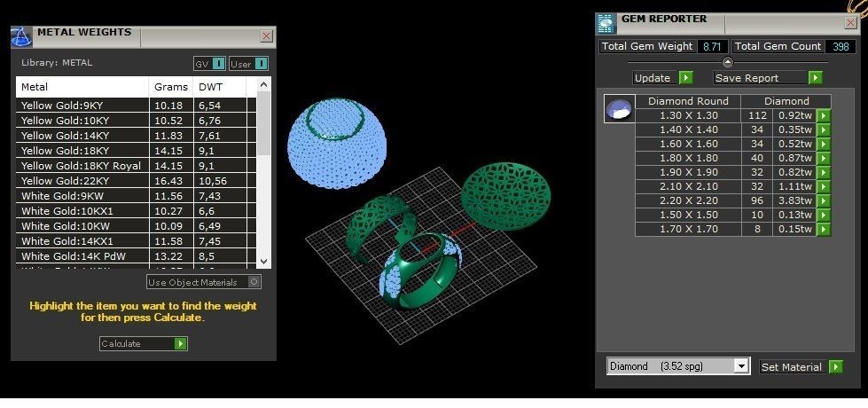Select the Yellow Gold:9KY row
The height and width of the screenshot is (408, 868).
point(137,106)
